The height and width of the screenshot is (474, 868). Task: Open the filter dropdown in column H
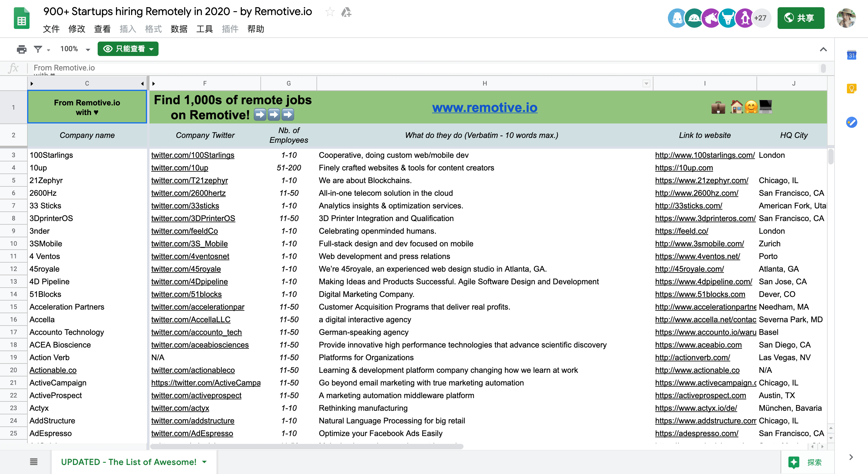(646, 83)
